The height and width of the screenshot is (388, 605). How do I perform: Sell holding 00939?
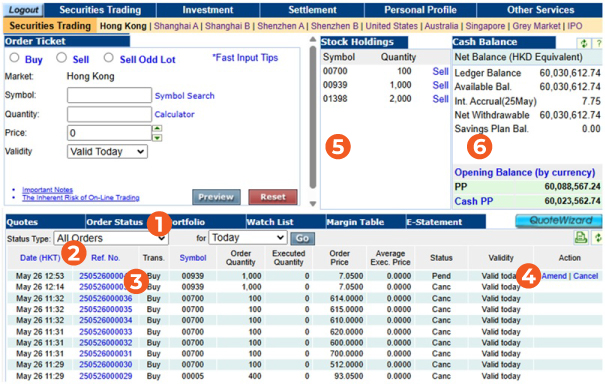[x=440, y=85]
